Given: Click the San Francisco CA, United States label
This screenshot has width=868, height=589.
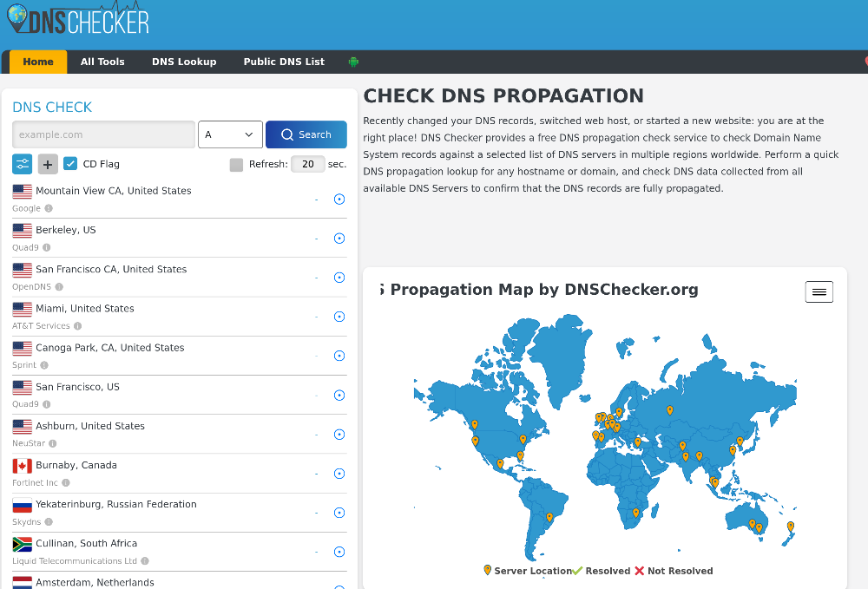Looking at the screenshot, I should pos(111,269).
